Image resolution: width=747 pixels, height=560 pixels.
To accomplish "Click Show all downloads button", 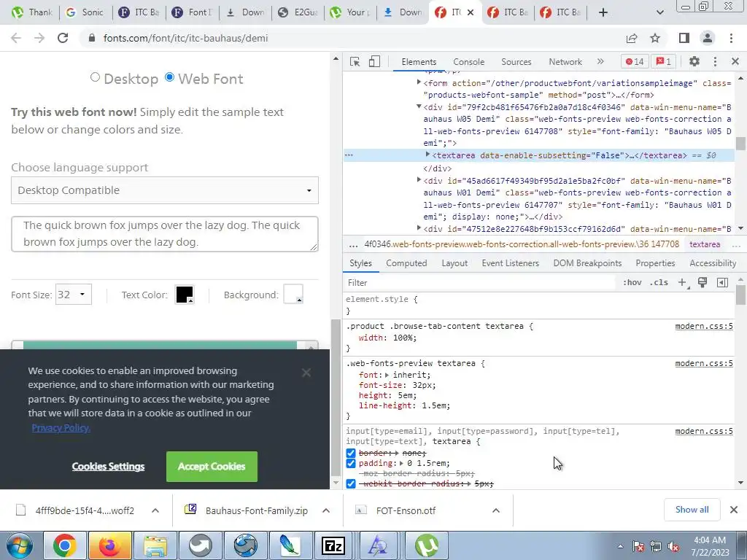I will pos(692,510).
